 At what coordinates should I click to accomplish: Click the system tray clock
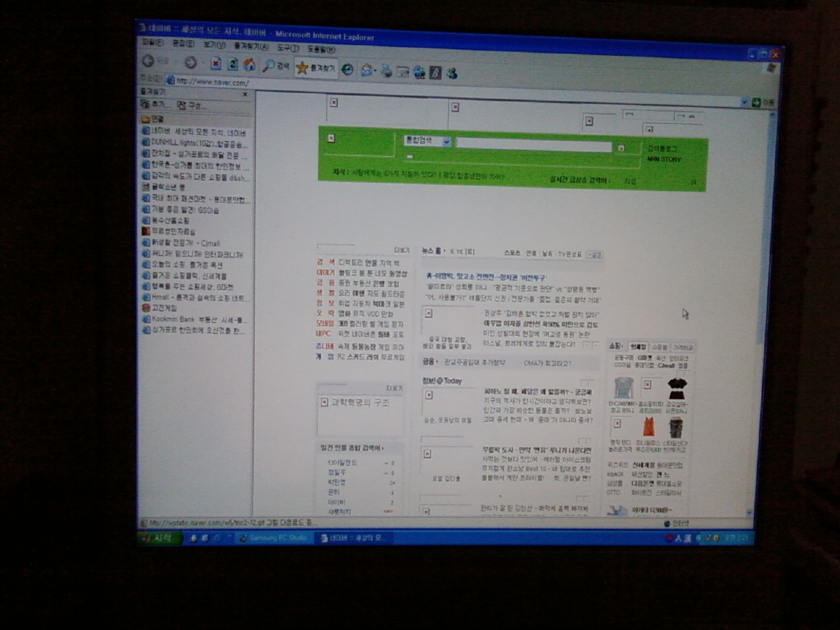(736, 537)
